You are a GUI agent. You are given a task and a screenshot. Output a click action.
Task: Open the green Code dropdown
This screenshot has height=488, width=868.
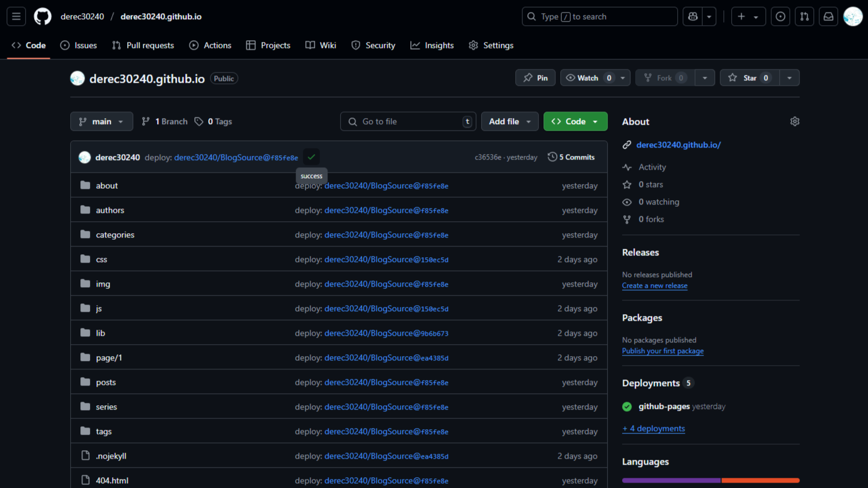click(575, 122)
